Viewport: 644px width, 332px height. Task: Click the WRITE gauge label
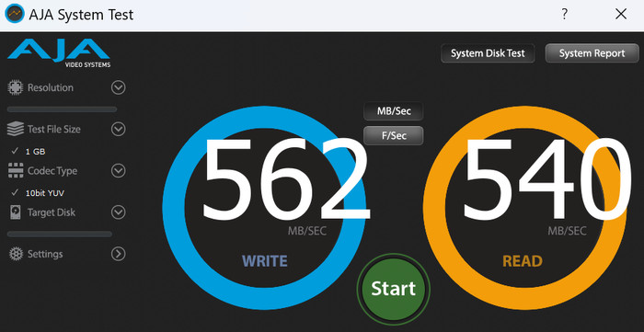tap(265, 261)
